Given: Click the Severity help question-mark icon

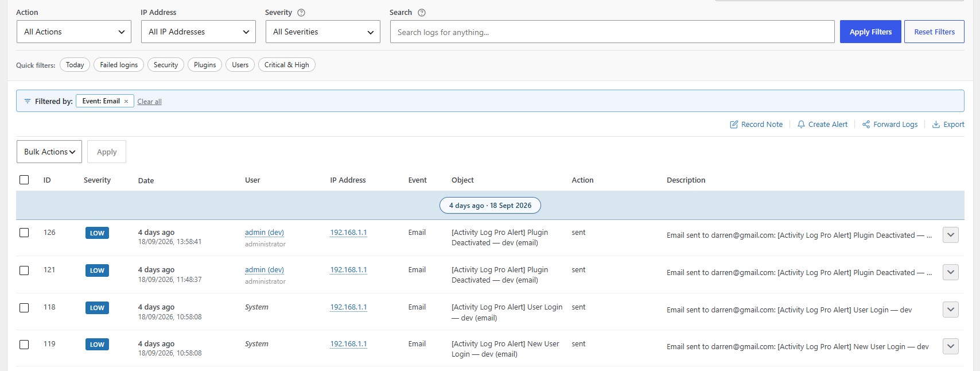Looking at the screenshot, I should pos(301,13).
